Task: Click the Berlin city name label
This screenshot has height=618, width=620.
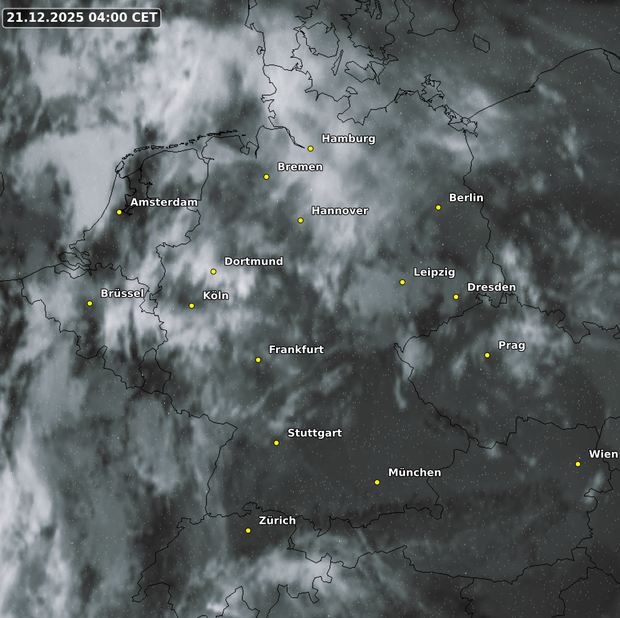Action: pyautogui.click(x=466, y=198)
